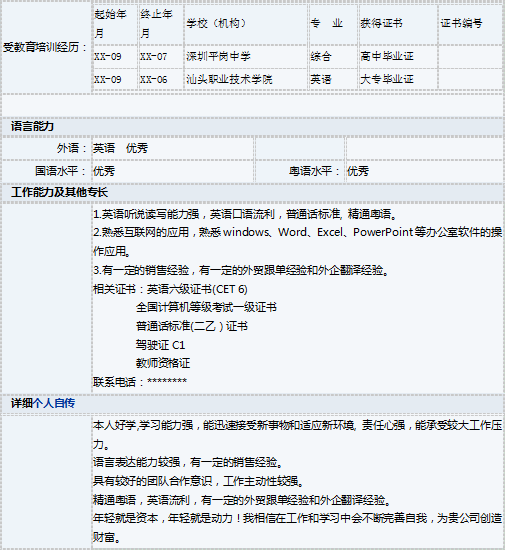Select the 语言能力 section header
This screenshot has height=550, width=505.
click(32, 126)
